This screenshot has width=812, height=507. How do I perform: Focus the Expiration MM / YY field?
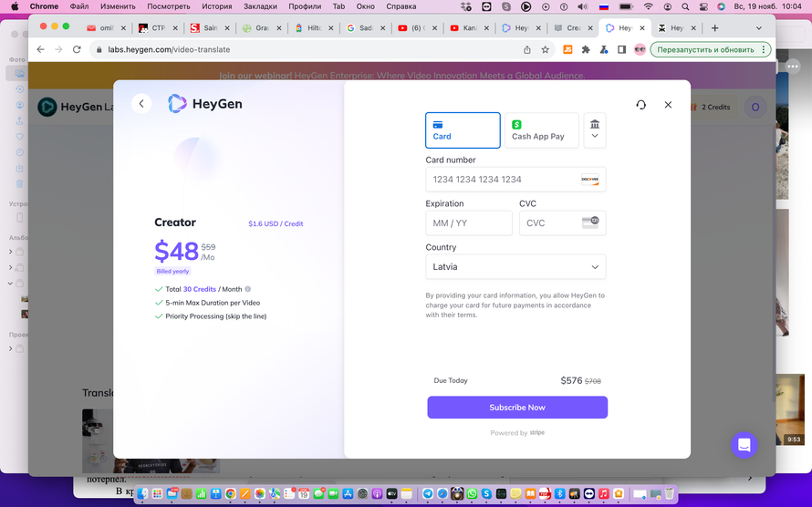[469, 223]
